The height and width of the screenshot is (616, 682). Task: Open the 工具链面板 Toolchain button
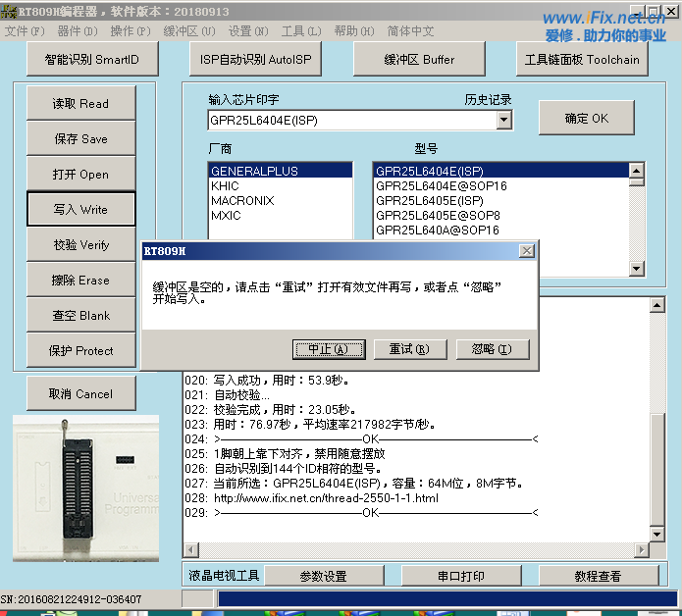pos(582,59)
